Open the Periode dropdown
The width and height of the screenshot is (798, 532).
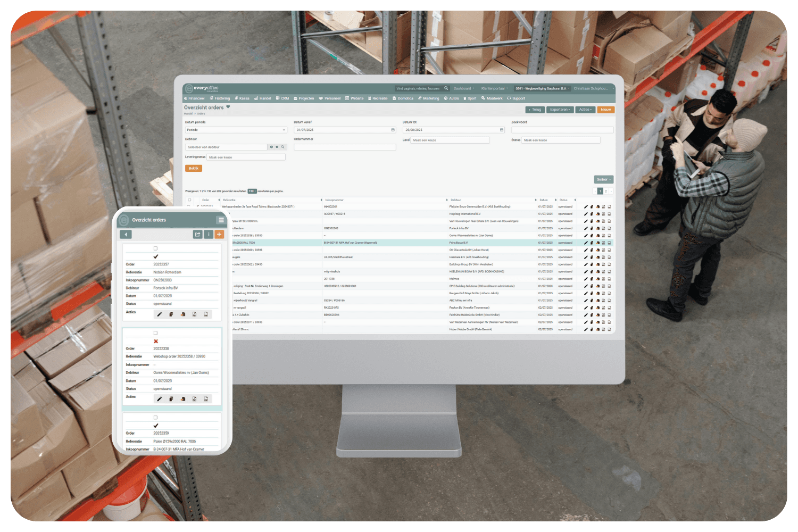pos(236,130)
